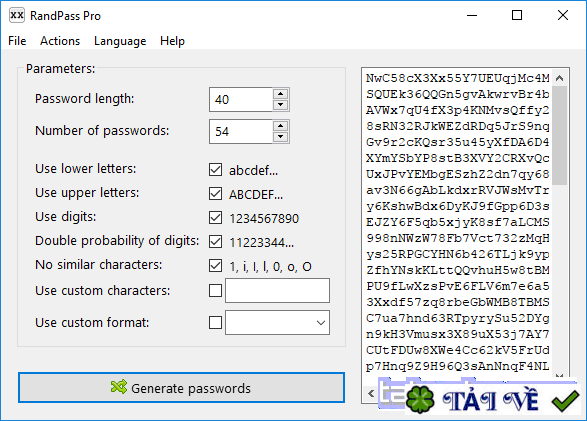Toggle the Use digits checkbox
Viewport: 587px width, 421px height.
click(x=215, y=218)
